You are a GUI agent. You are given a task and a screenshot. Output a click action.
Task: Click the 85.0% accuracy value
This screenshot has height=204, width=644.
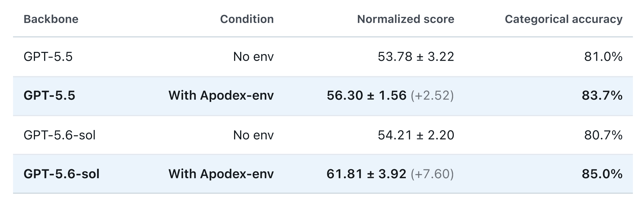coord(602,174)
